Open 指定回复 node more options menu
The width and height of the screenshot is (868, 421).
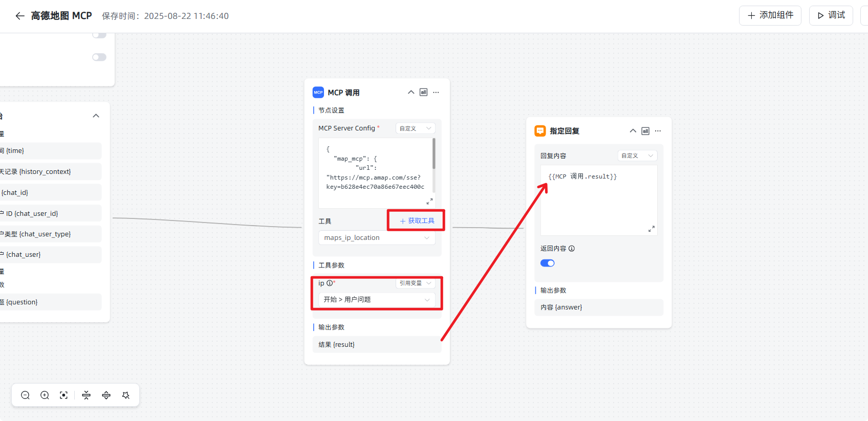[658, 131]
